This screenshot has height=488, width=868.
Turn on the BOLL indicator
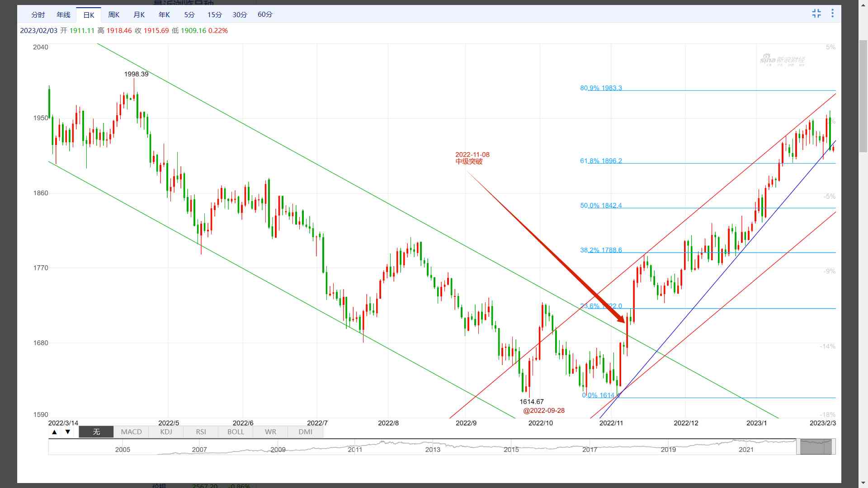(x=236, y=432)
